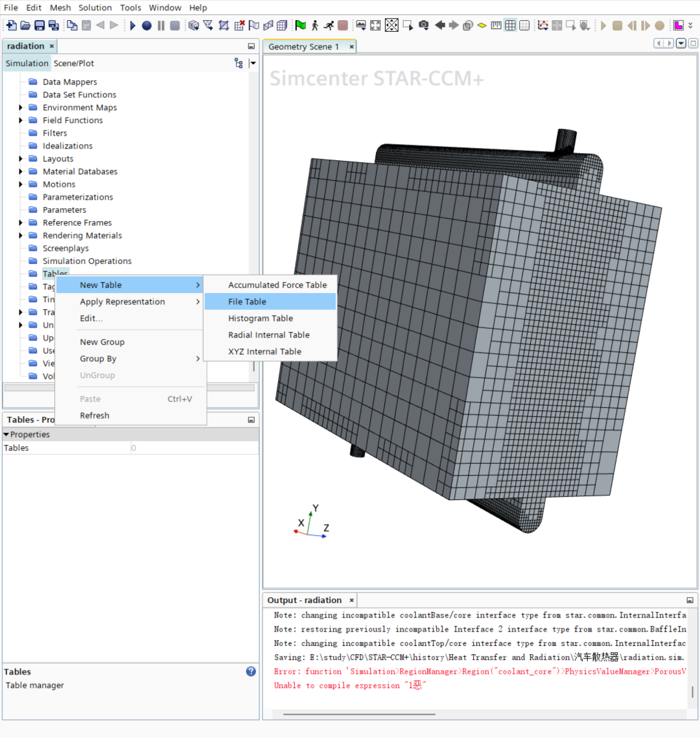Click the Record Macro circle icon

[x=146, y=25]
